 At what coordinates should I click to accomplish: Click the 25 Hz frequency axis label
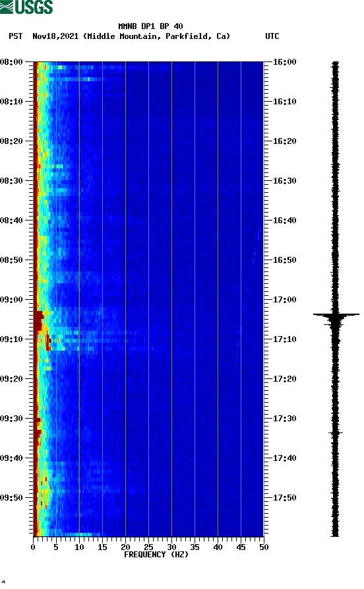pyautogui.click(x=148, y=547)
